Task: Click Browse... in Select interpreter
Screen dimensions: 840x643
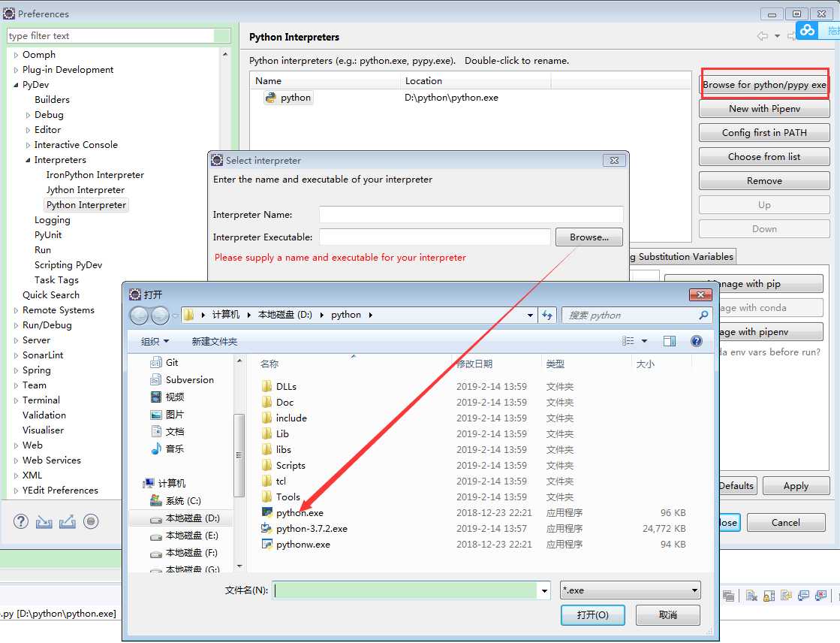Action: 589,237
